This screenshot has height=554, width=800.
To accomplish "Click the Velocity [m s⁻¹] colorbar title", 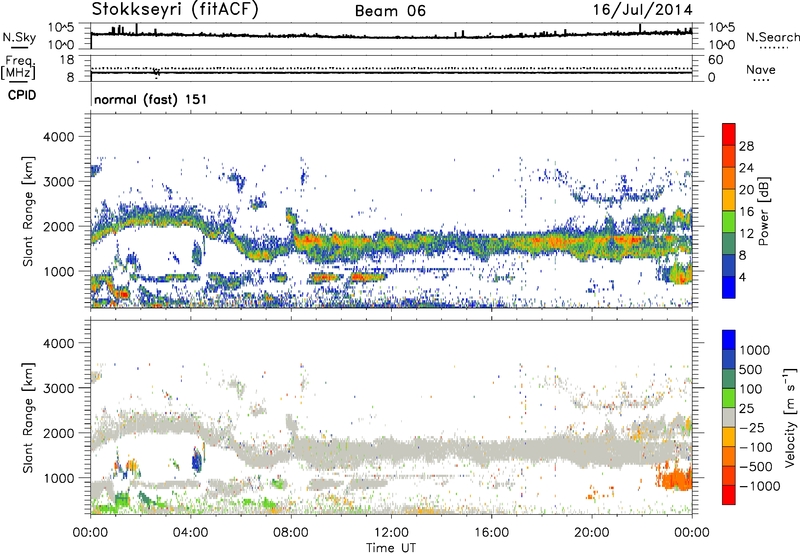I will (x=790, y=417).
